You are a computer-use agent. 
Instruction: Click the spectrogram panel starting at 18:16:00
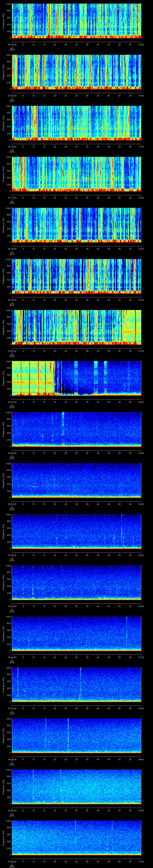(x=77, y=123)
